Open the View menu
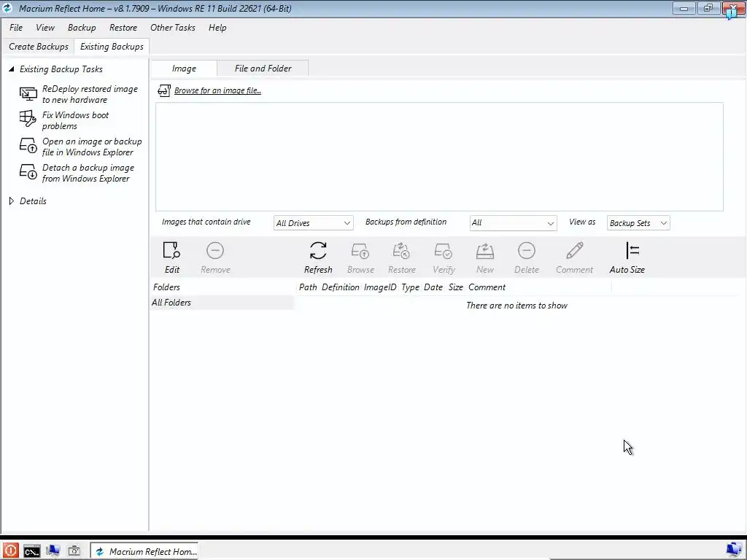 (x=45, y=28)
